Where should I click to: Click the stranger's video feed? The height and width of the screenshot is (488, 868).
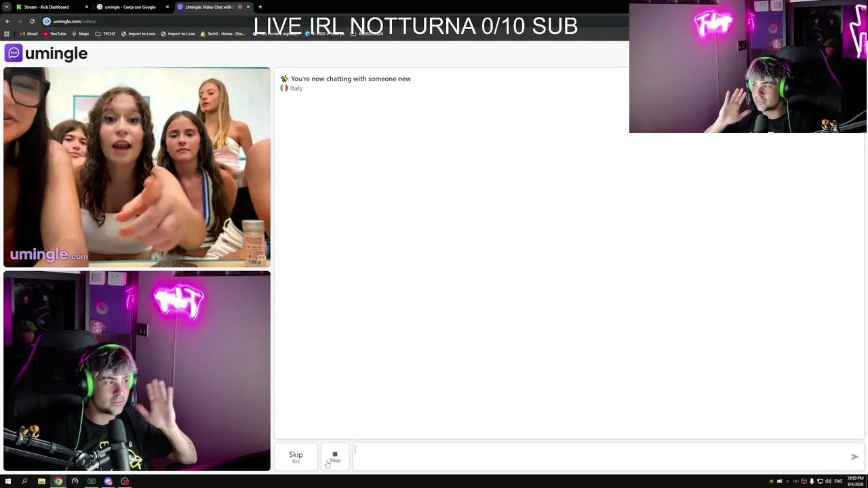point(136,167)
